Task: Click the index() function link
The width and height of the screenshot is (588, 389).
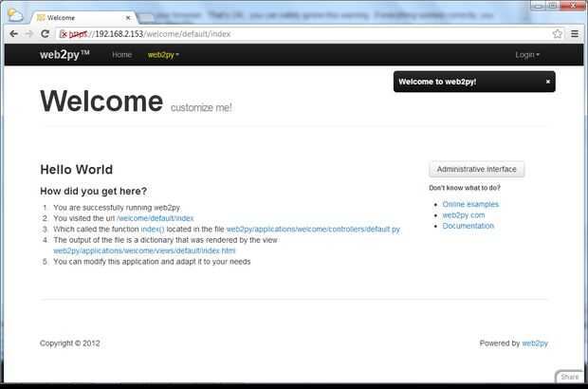Action: point(153,230)
